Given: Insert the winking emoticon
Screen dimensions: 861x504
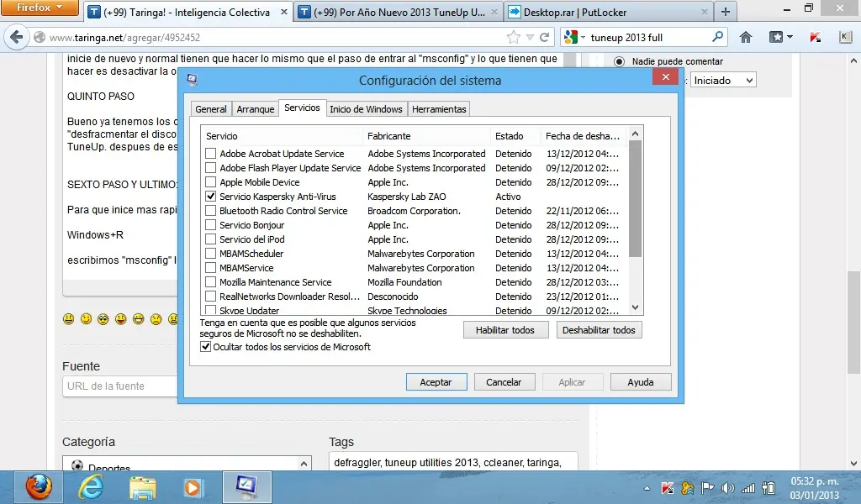Looking at the screenshot, I should click(x=87, y=318).
